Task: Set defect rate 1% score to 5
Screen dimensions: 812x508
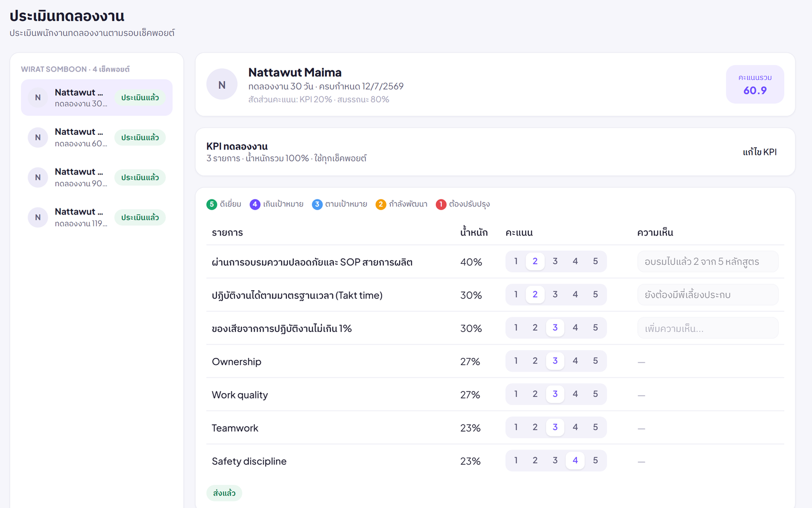Action: (x=595, y=328)
